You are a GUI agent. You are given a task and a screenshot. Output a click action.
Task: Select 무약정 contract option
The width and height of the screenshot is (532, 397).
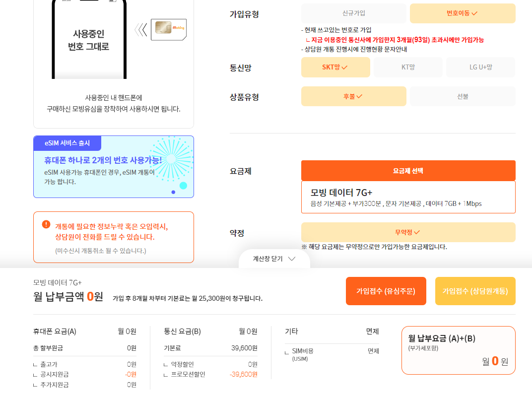tap(408, 232)
